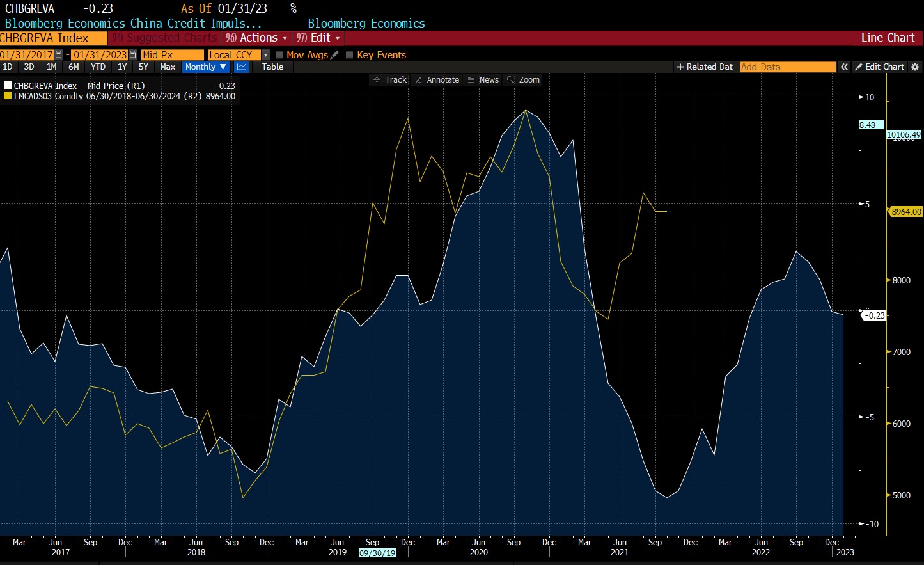Open the start date calendar picker
The height and width of the screenshot is (565, 924).
click(59, 55)
